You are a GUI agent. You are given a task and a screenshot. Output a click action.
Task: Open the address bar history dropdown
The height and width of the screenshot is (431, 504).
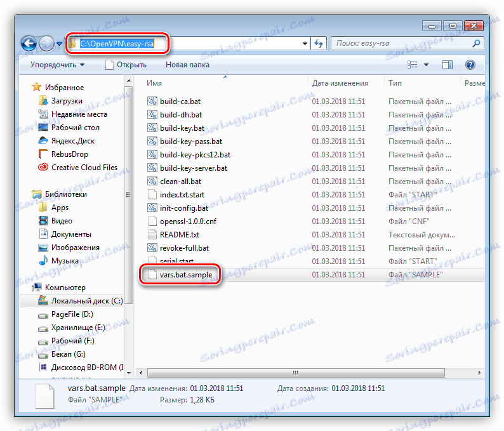pos(305,43)
